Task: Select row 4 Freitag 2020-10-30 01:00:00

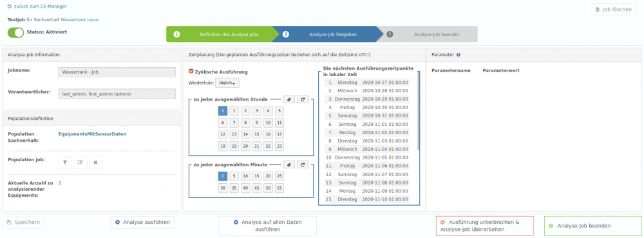Action: click(x=367, y=107)
